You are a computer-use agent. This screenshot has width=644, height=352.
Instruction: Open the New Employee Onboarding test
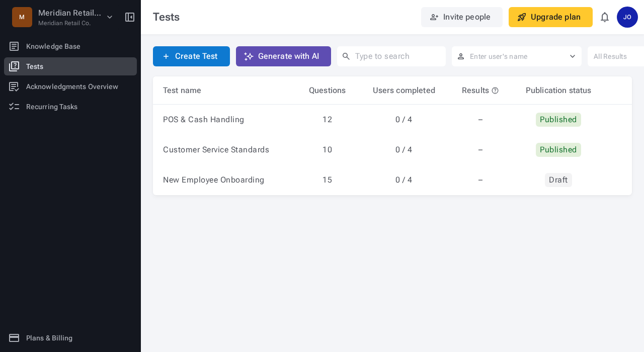coord(213,180)
